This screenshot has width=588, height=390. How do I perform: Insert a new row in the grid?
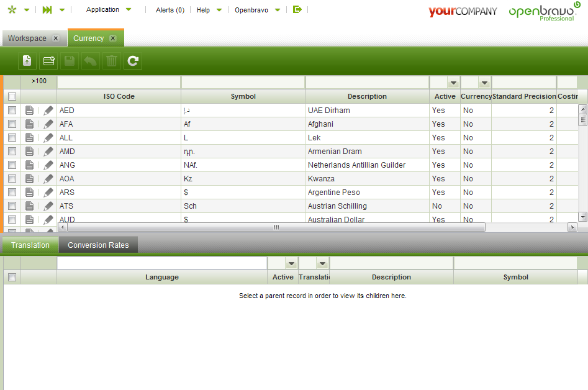[49, 61]
